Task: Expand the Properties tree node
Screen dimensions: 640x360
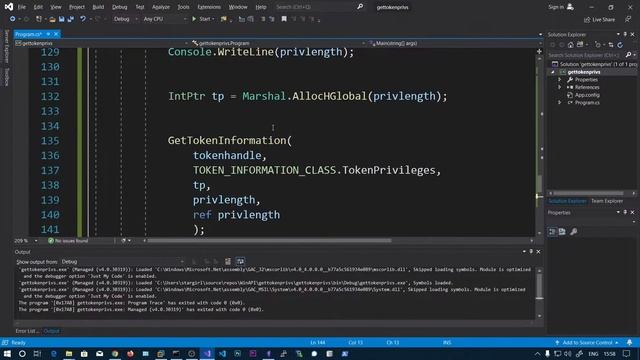Action: (560, 80)
